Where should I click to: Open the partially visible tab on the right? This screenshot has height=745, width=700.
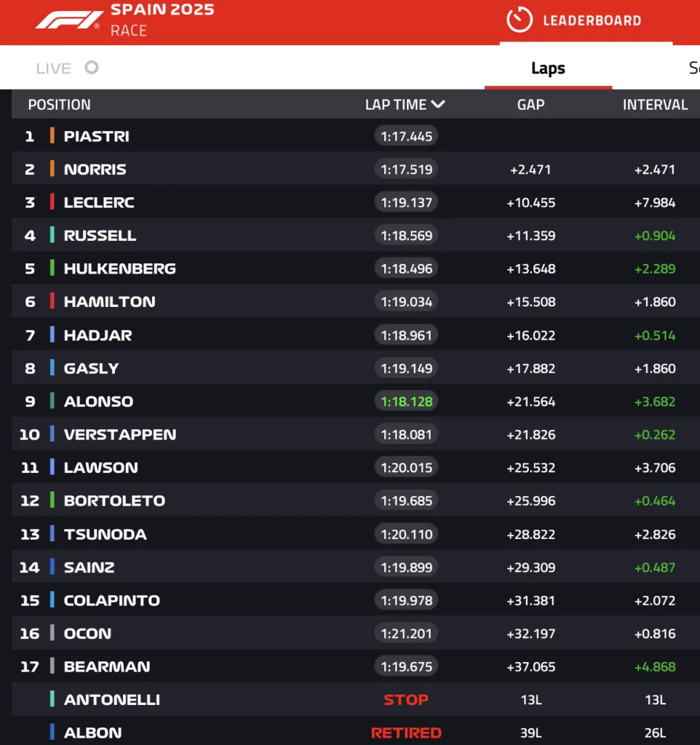(691, 68)
